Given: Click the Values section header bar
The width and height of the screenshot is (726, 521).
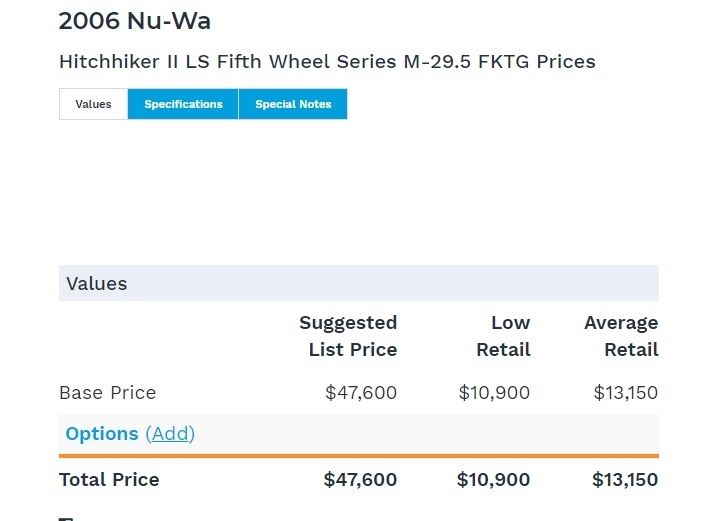Looking at the screenshot, I should (358, 283).
